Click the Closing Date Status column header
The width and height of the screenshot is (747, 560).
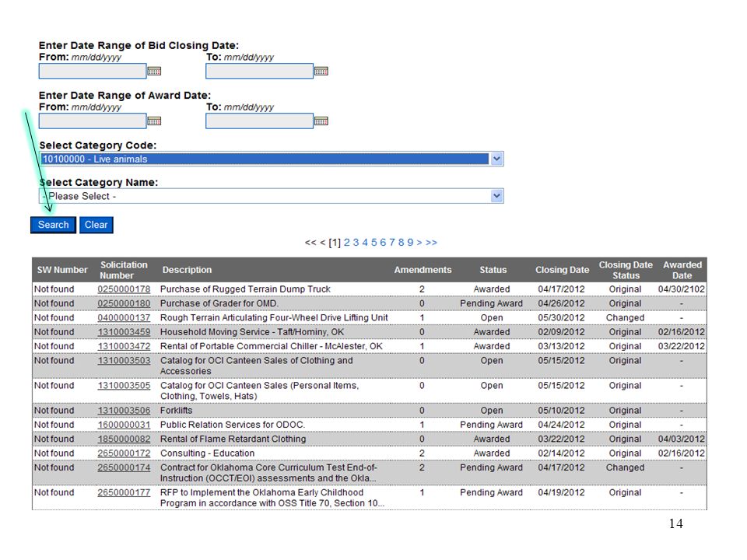[626, 270]
